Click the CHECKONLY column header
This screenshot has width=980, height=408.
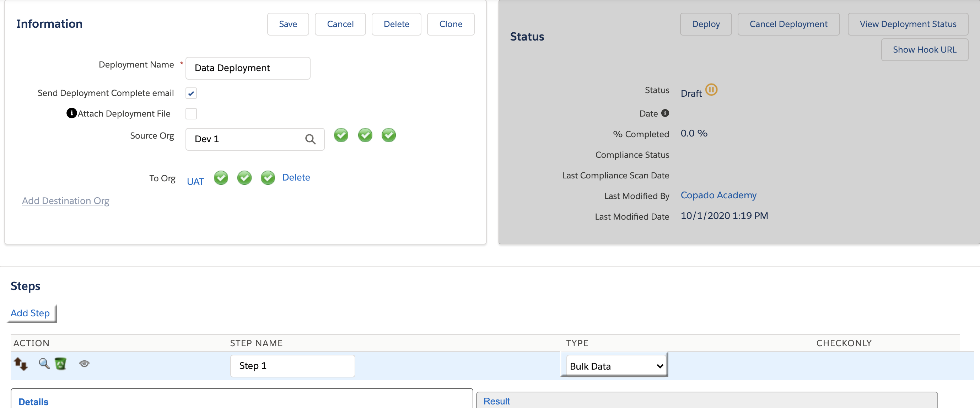click(844, 343)
